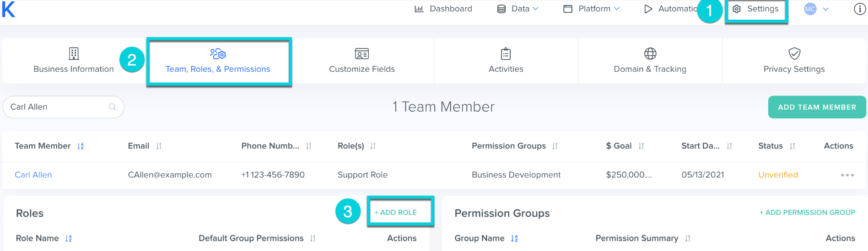This screenshot has width=868, height=251.
Task: Sort roles by Role Name icon
Action: tap(69, 239)
